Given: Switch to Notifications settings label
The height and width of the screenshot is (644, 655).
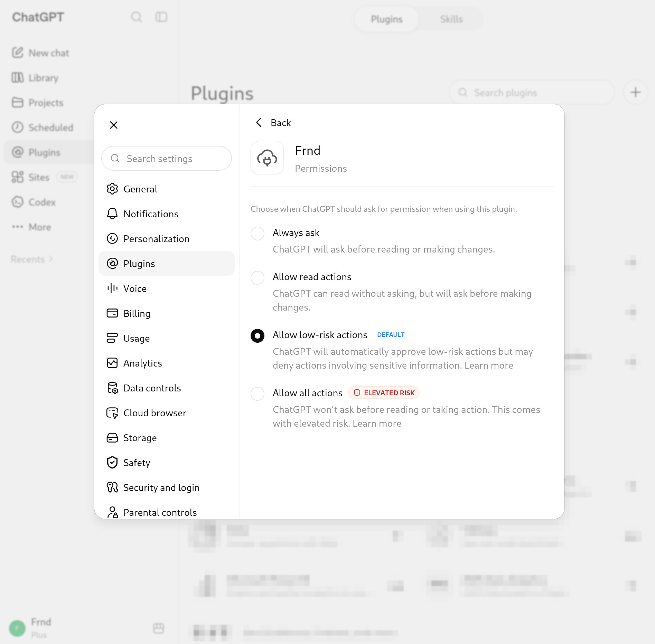Looking at the screenshot, I should coord(151,214).
